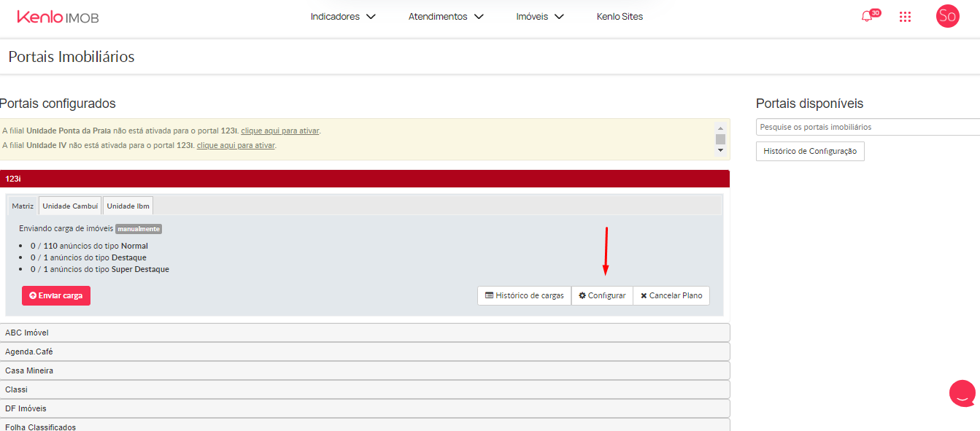The height and width of the screenshot is (431, 980).
Task: Open the apps grid menu icon
Action: pos(905,17)
